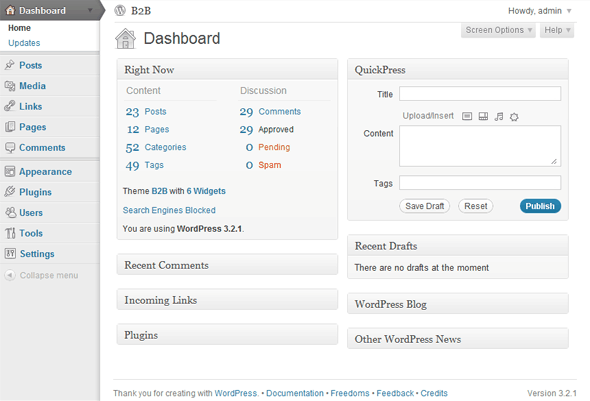Click the Collapse menu arrow icon
Image resolution: width=590 pixels, height=401 pixels.
click(x=10, y=275)
